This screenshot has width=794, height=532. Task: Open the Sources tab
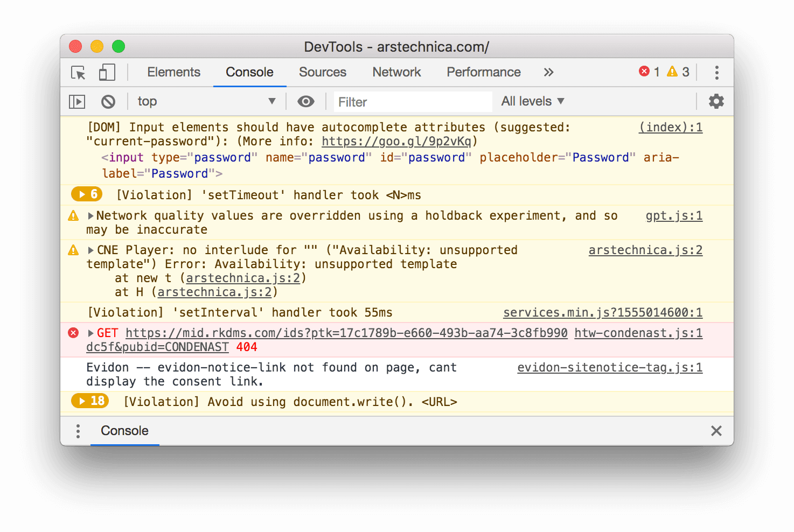coord(322,72)
